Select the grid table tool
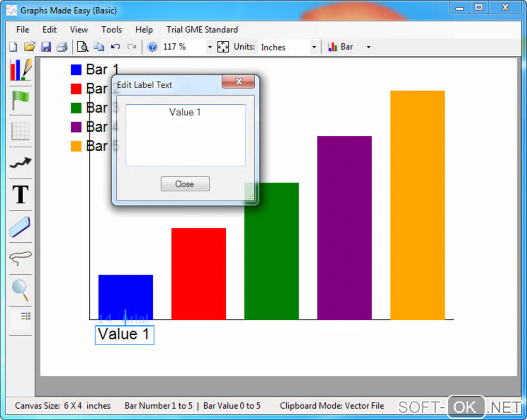The width and height of the screenshot is (527, 420). 21,131
